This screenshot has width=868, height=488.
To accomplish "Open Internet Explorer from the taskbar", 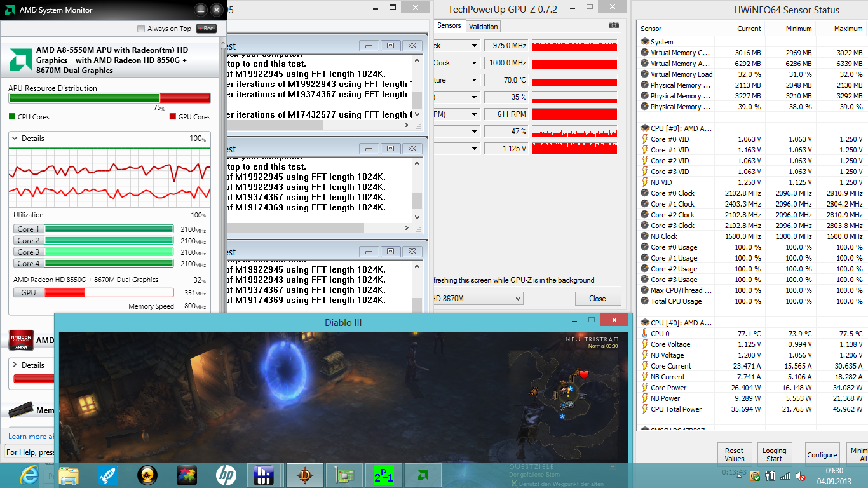I will 30,475.
